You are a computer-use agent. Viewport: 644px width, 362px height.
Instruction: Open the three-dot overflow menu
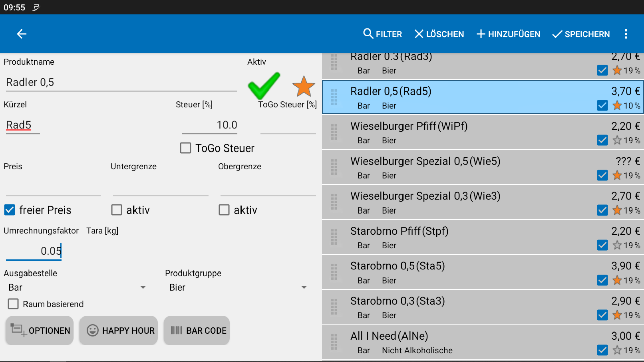click(x=626, y=34)
